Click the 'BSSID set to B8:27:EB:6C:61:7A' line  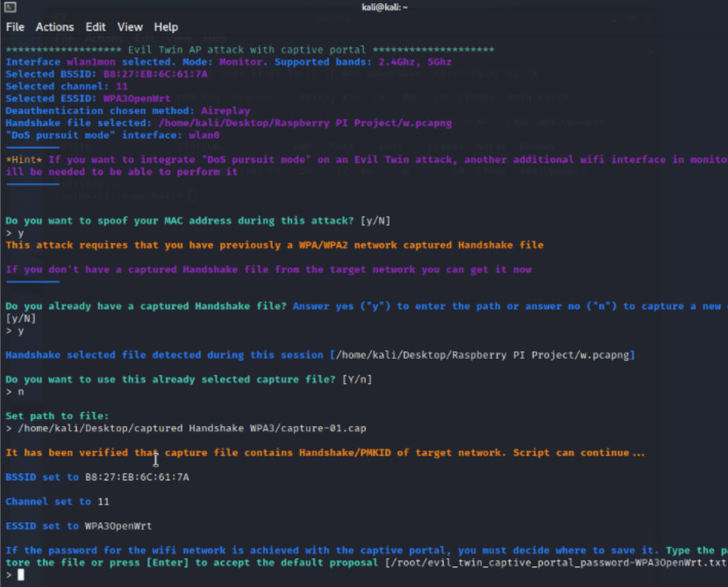pyautogui.click(x=97, y=477)
